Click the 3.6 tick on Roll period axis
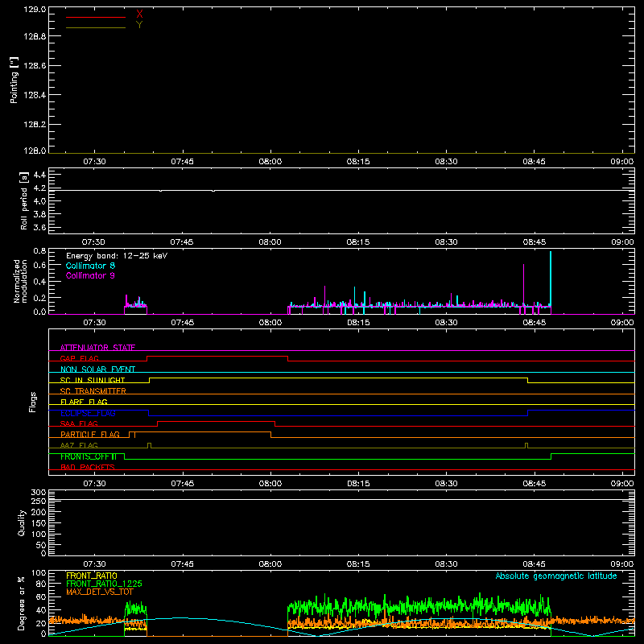Viewport: 644px width, 644px height. click(x=39, y=228)
